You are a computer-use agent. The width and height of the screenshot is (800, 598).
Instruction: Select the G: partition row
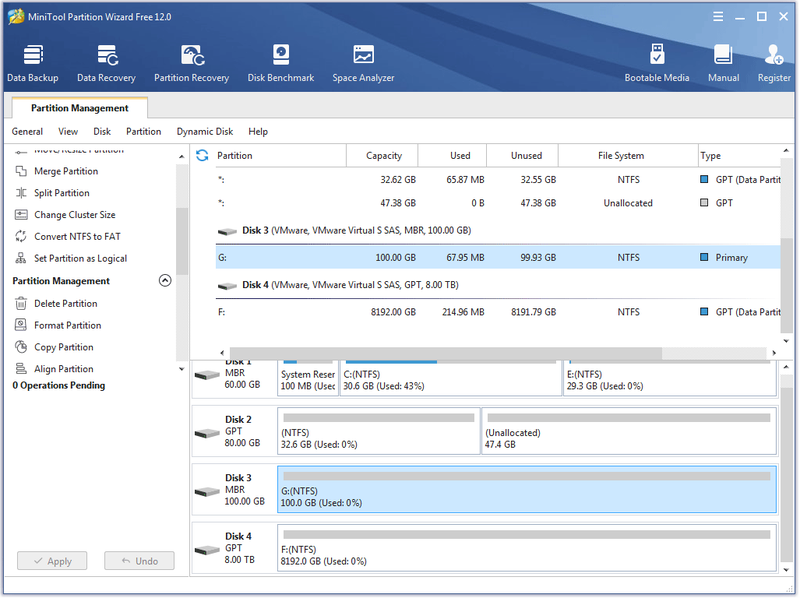tap(497, 258)
